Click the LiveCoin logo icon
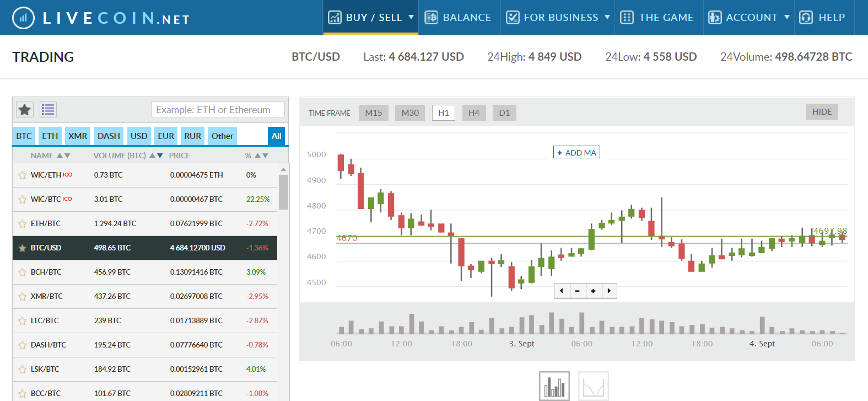 (x=23, y=18)
